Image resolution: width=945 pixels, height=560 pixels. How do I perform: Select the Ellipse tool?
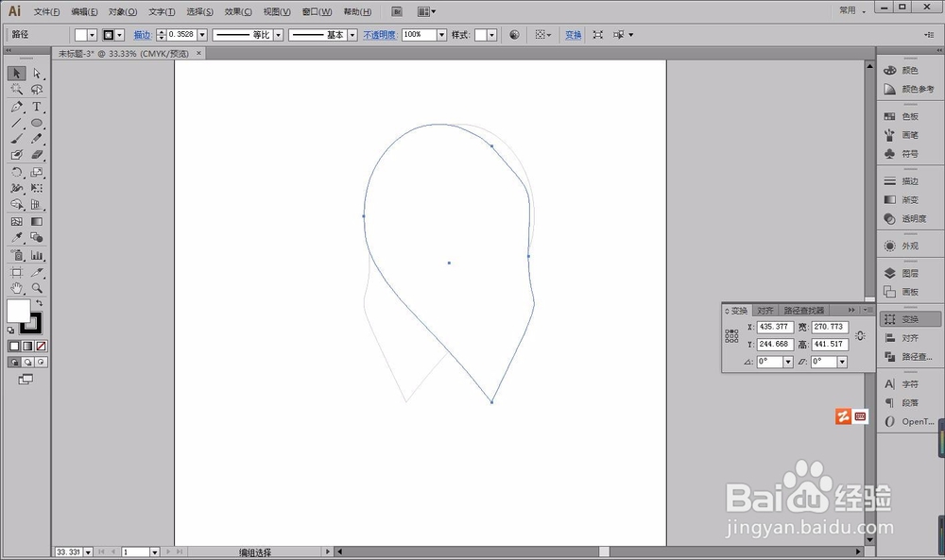(37, 123)
